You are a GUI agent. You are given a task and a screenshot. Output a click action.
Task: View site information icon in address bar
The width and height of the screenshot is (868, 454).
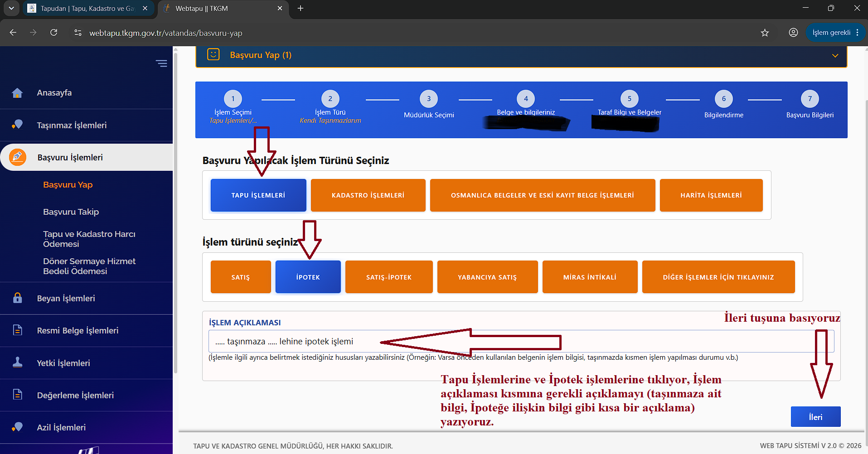pos(78,33)
